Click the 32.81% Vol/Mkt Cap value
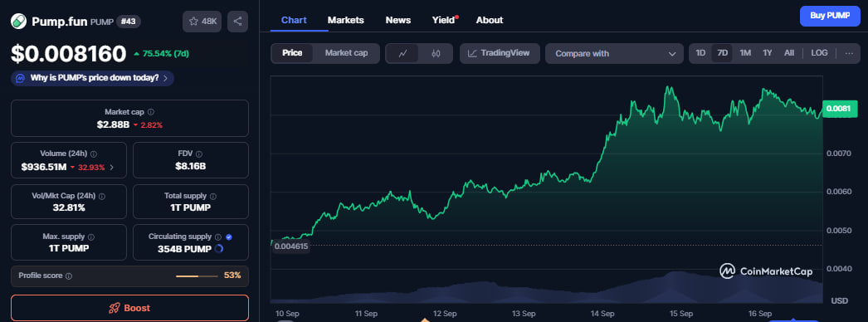 (x=69, y=208)
